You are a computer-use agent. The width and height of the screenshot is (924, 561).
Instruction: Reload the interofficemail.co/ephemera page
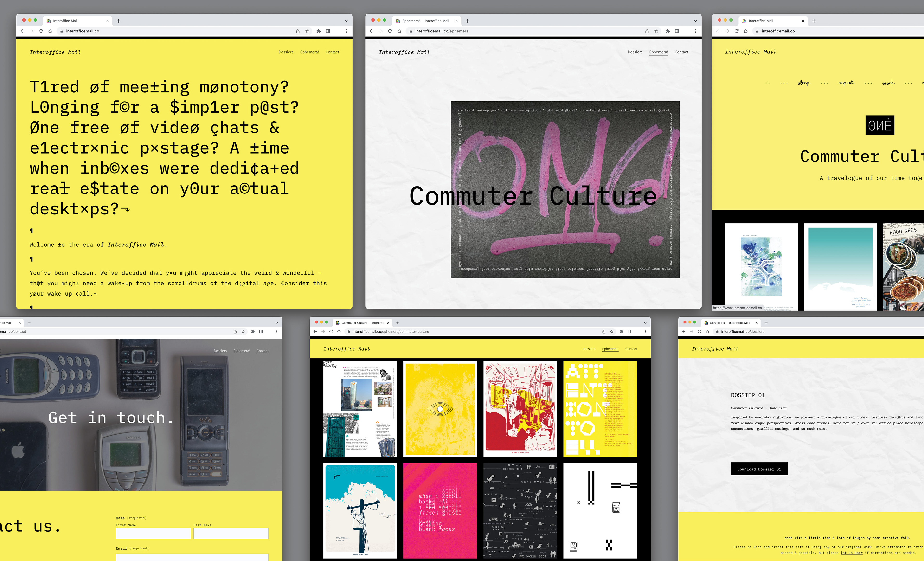(x=390, y=31)
